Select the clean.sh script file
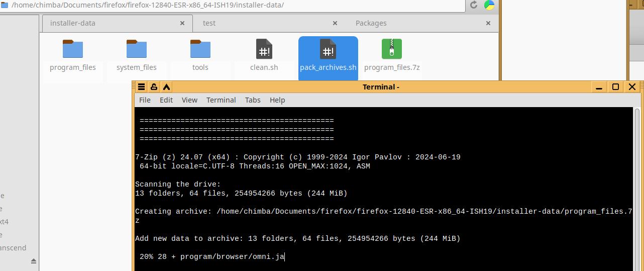 264,55
